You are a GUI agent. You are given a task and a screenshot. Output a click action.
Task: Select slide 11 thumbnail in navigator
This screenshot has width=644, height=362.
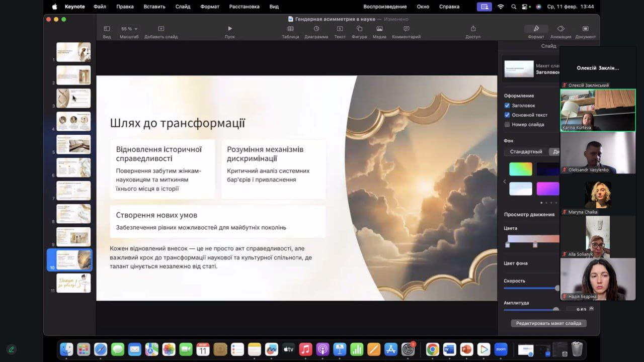click(73, 283)
